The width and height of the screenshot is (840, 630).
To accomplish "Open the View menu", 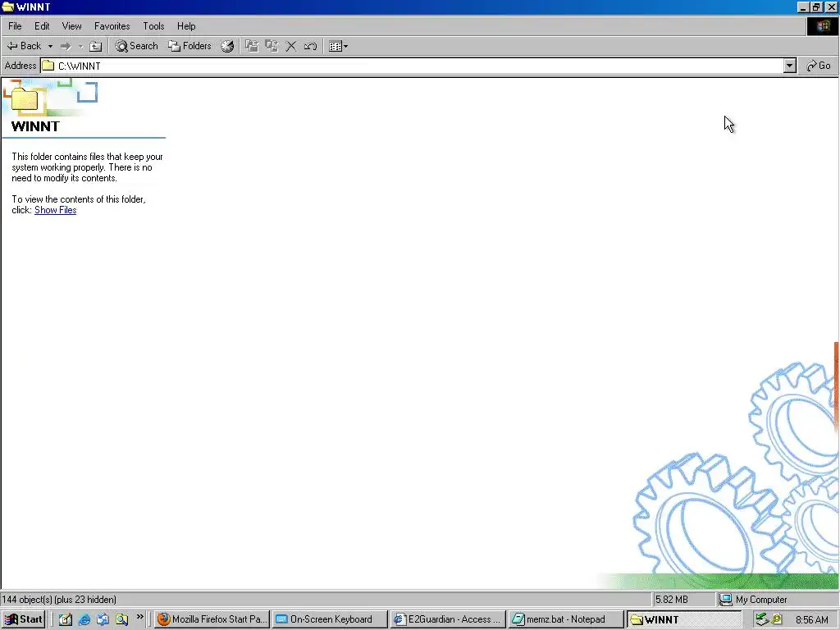I will (x=72, y=25).
